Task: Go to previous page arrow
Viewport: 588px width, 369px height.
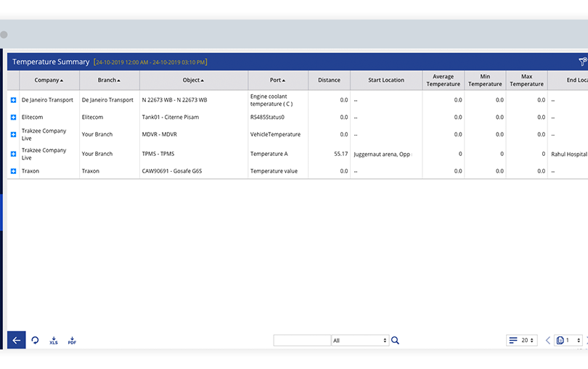Action: point(547,340)
